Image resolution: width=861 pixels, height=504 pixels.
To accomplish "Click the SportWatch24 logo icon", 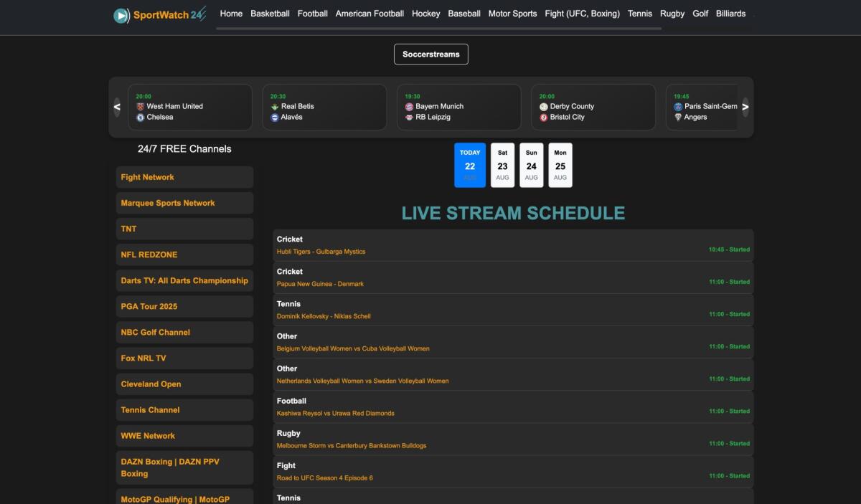I will point(122,15).
